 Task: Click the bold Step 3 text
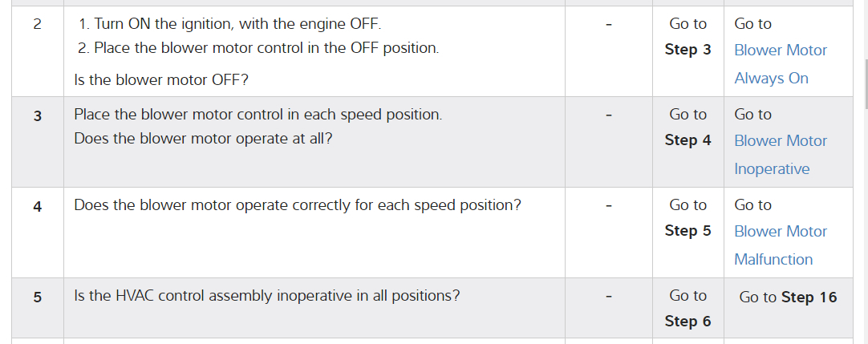tap(688, 50)
